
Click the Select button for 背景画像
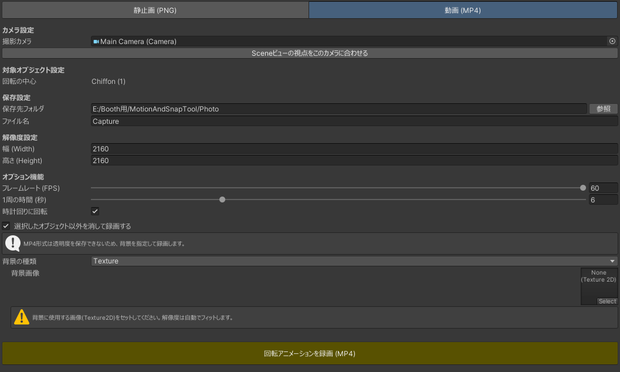(x=607, y=301)
